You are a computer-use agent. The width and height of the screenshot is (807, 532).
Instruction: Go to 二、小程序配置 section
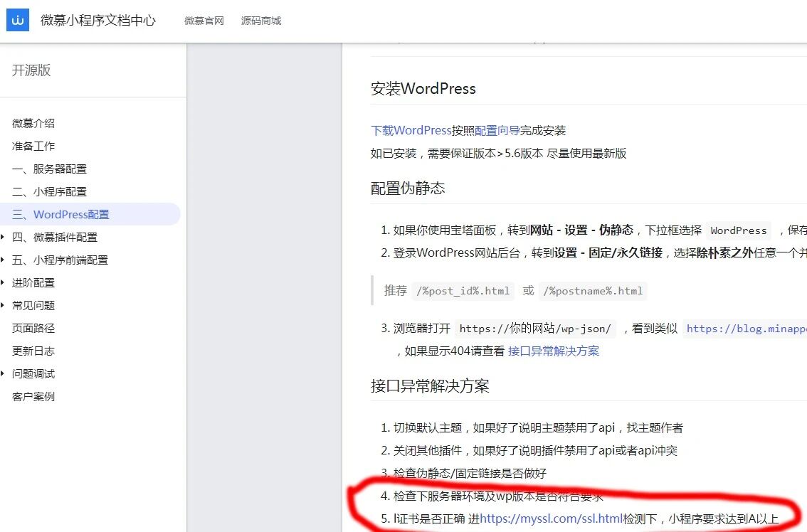click(x=49, y=191)
